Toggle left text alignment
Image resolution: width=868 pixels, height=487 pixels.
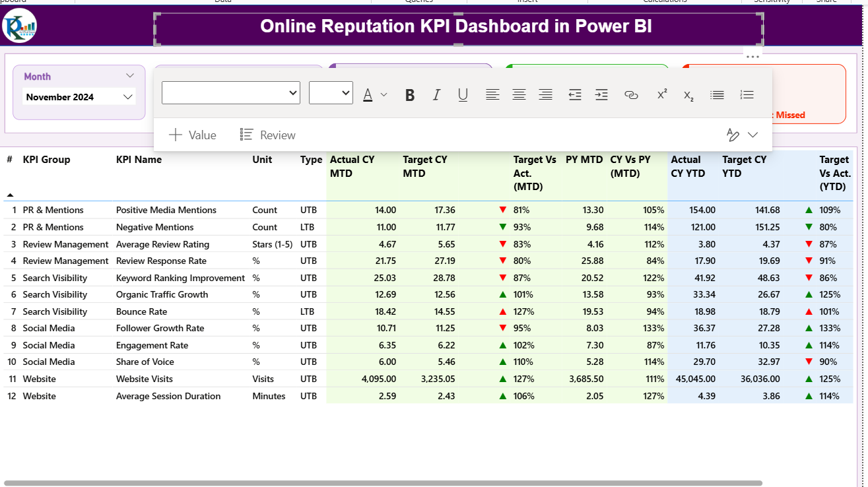[x=492, y=94]
